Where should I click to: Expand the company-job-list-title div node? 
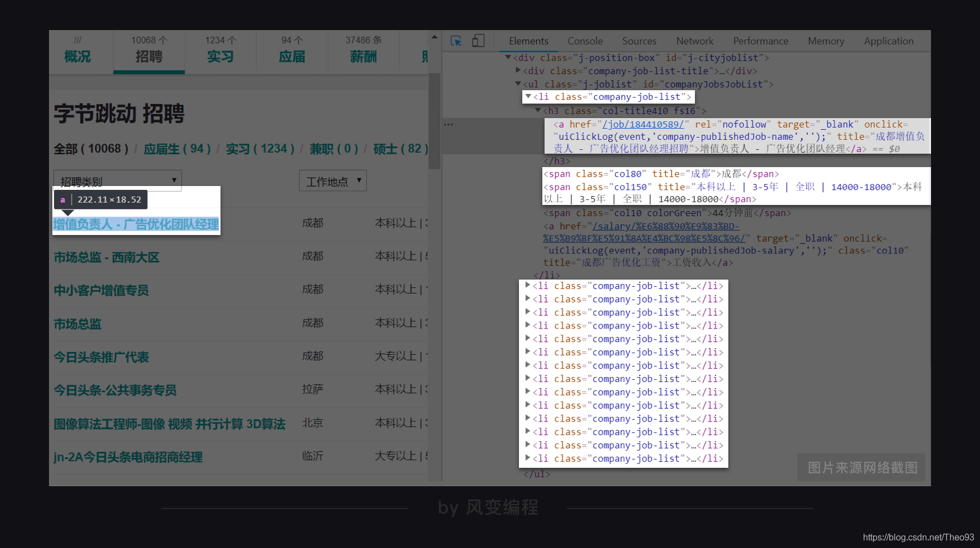518,70
